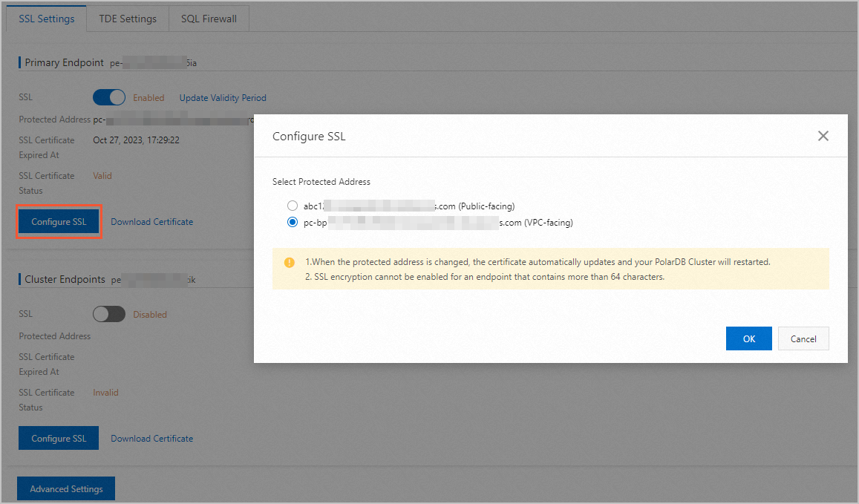The height and width of the screenshot is (504, 859).
Task: Click Configure SSL under Primary Endpoint
Action: (59, 222)
